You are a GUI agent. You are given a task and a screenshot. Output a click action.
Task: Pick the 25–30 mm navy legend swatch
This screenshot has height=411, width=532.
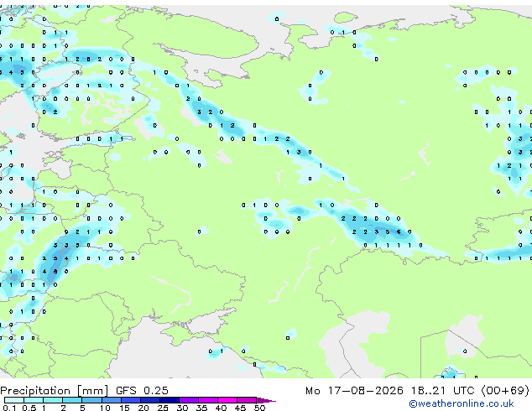(x=170, y=400)
